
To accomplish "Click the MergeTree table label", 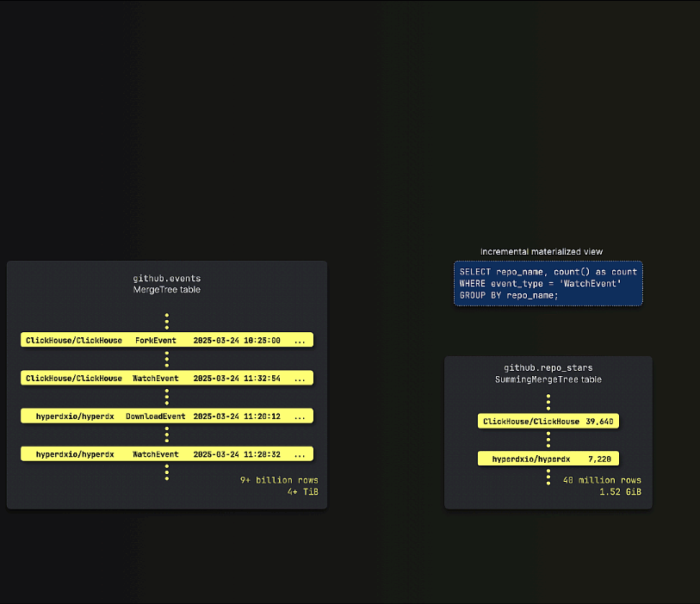I will pos(166,290).
